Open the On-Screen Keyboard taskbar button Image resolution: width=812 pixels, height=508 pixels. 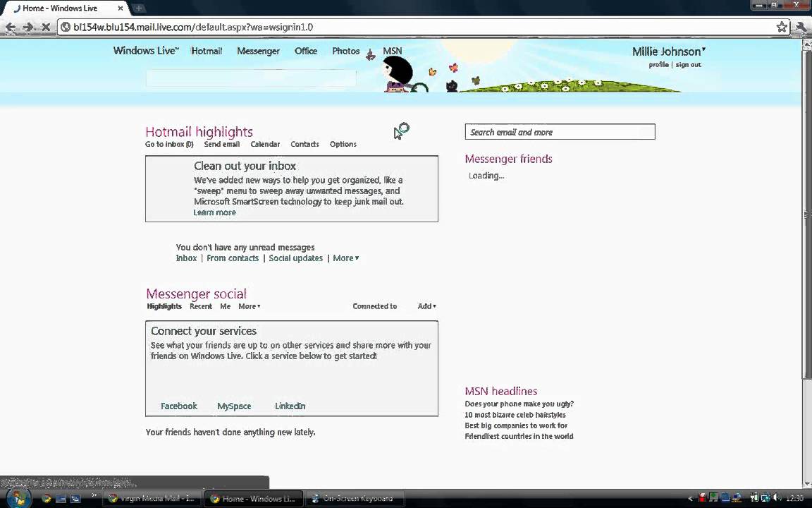click(355, 499)
